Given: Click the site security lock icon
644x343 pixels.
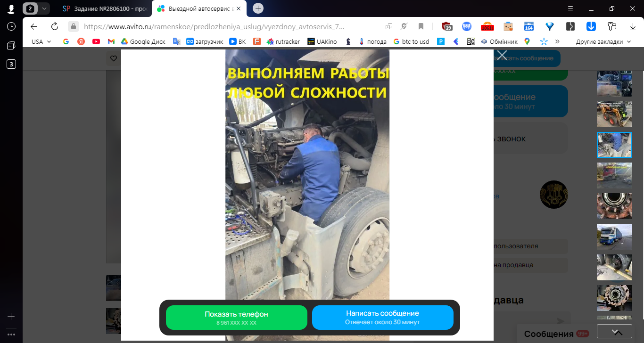Looking at the screenshot, I should click(x=73, y=26).
